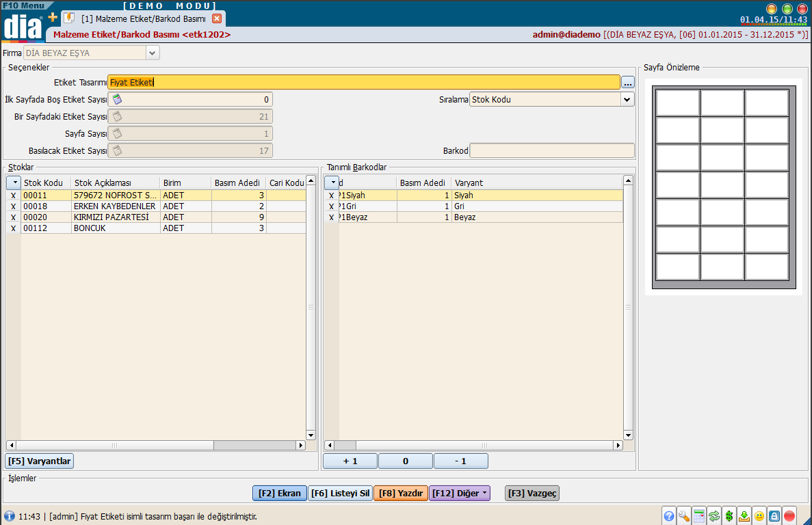Launch the calculator from the status bar

(x=699, y=515)
